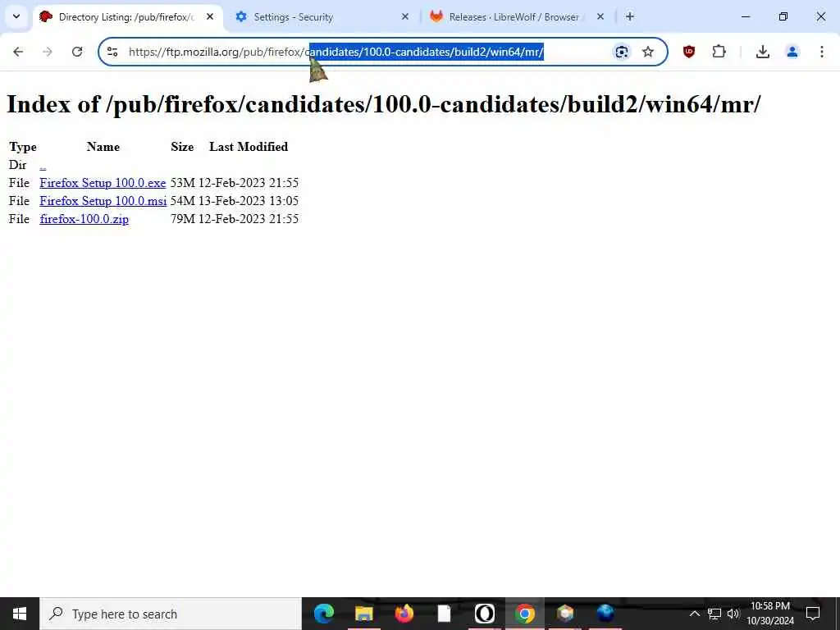Open the blue globe taskbar app
The width and height of the screenshot is (840, 630).
pyautogui.click(x=605, y=614)
